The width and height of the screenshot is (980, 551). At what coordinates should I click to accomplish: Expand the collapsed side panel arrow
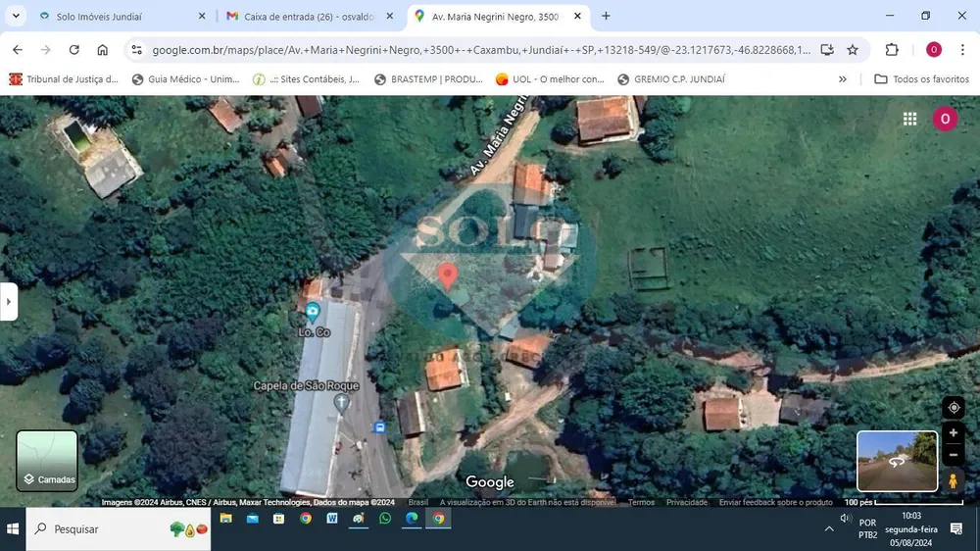[x=8, y=301]
